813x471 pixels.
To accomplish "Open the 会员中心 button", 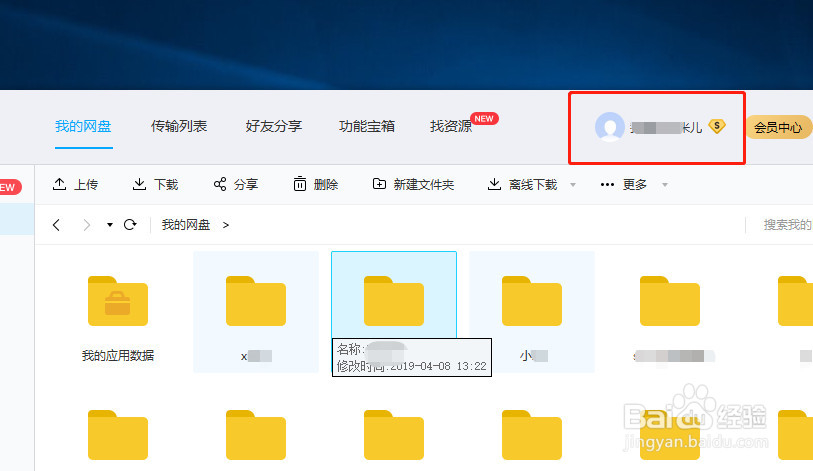I will (778, 127).
